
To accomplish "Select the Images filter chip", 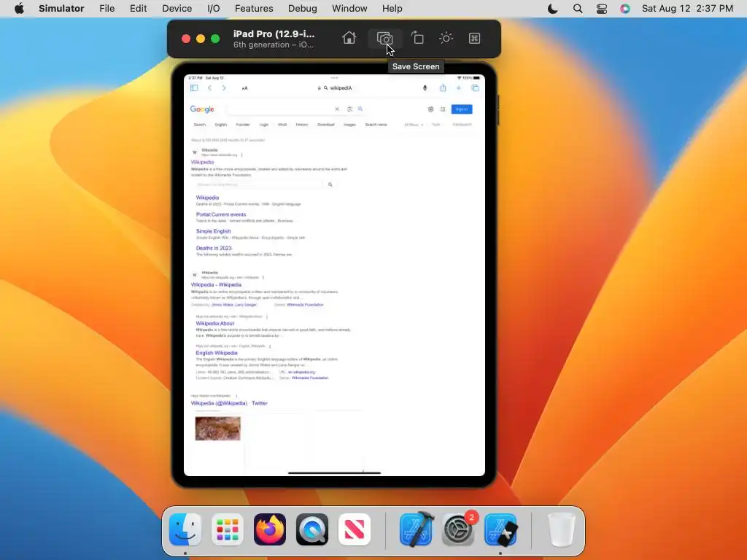I will [x=349, y=125].
